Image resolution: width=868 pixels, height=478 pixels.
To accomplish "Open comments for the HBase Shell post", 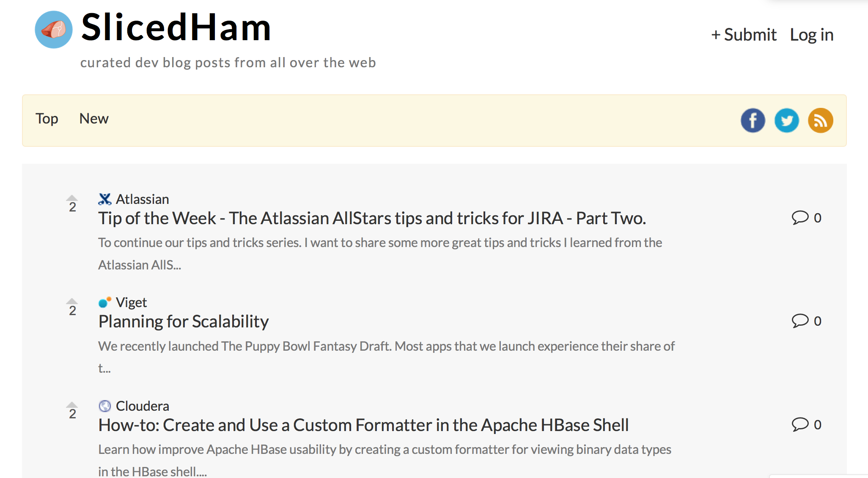I will 806,424.
